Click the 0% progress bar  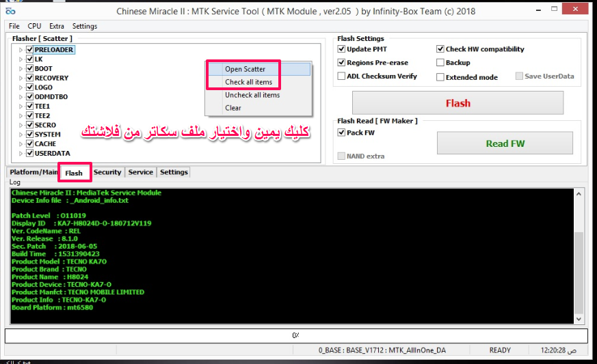tap(296, 335)
